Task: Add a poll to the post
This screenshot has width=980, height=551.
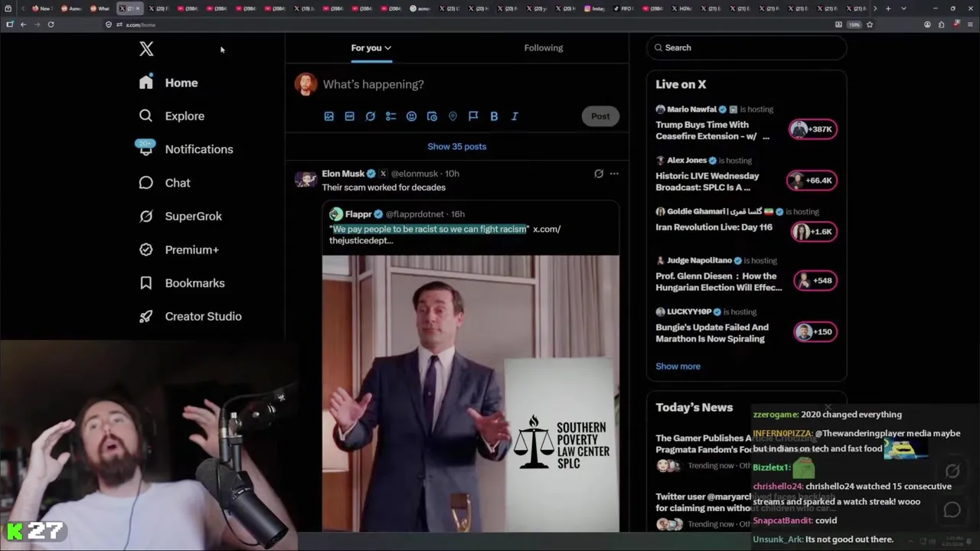Action: pos(390,116)
